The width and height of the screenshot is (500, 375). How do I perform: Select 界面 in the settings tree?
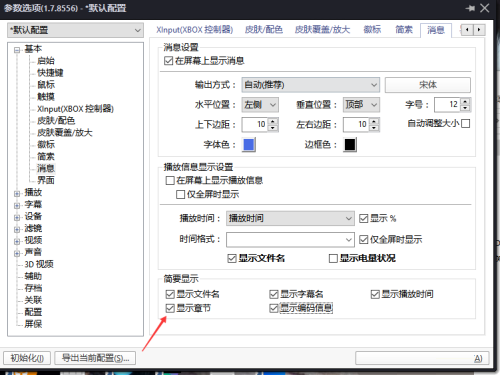point(46,180)
